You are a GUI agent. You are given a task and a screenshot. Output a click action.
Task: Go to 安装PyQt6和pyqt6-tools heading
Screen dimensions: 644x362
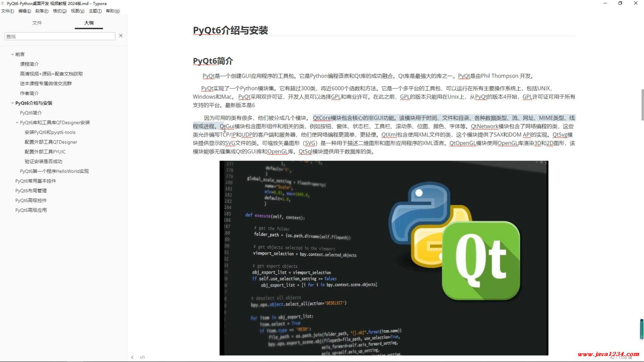tap(50, 132)
